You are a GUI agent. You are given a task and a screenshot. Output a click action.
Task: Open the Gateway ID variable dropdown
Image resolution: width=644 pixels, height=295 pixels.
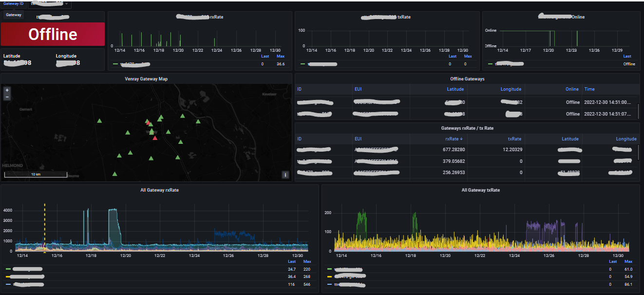pyautogui.click(x=50, y=4)
